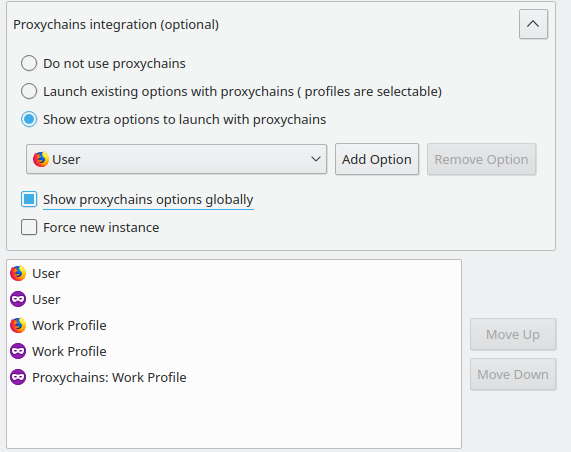Viewport: 571px width, 452px height.
Task: Collapse the Proxychains integration section
Action: pyautogui.click(x=533, y=24)
